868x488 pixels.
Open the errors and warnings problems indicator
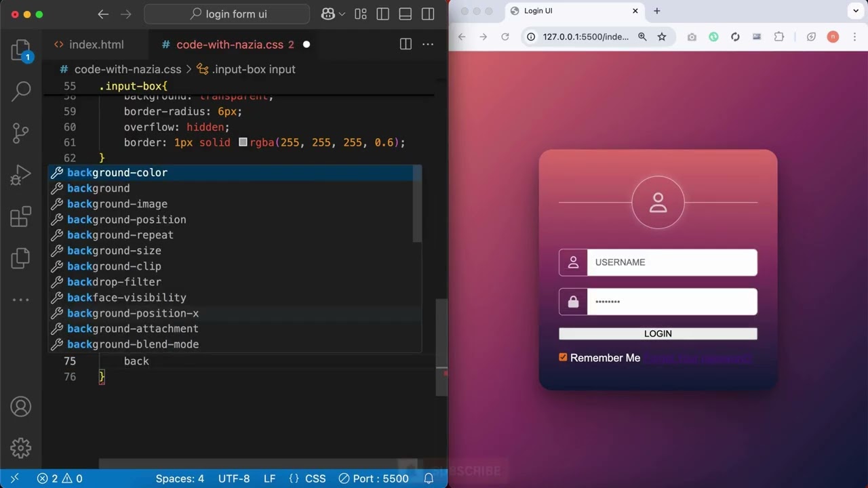coord(60,479)
